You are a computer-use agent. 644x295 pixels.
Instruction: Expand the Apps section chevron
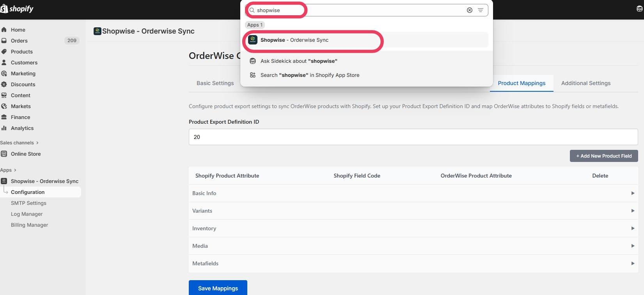click(x=15, y=170)
